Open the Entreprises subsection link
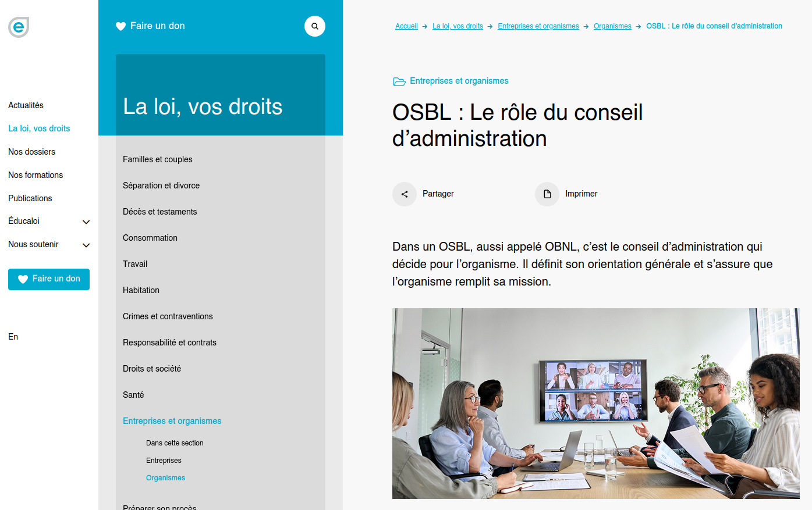 (x=164, y=461)
